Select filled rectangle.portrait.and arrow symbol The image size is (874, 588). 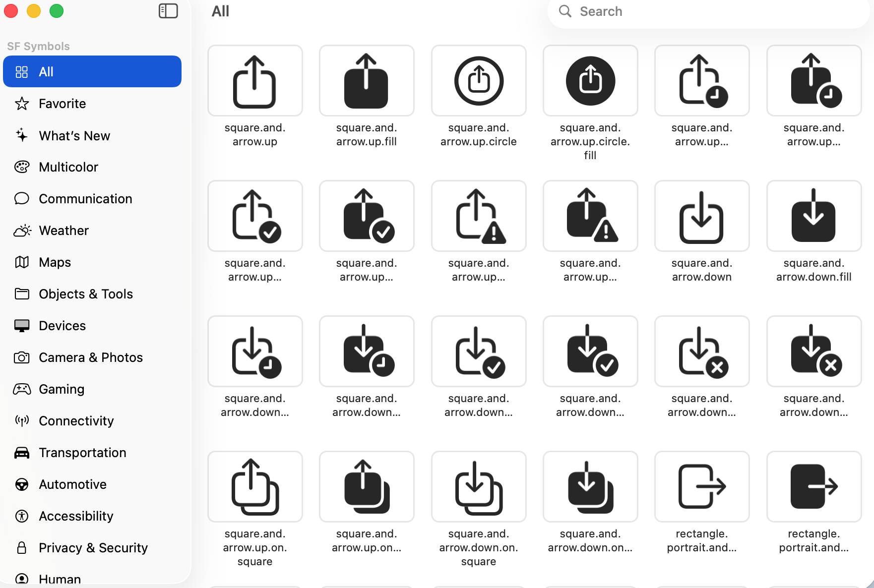[814, 487]
